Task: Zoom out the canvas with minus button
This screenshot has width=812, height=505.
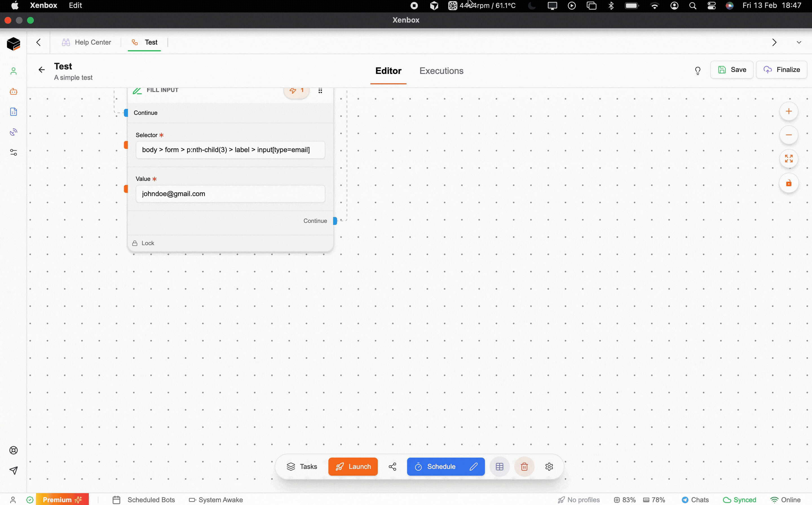Action: (789, 135)
